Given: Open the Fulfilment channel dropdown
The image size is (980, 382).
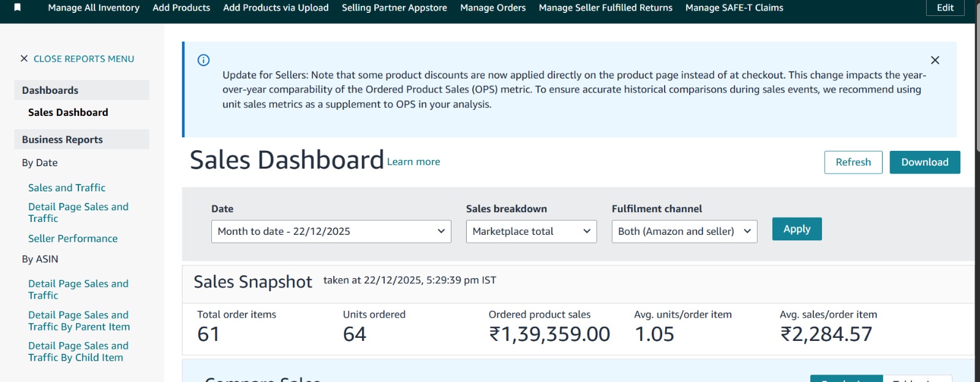Looking at the screenshot, I should coord(684,231).
